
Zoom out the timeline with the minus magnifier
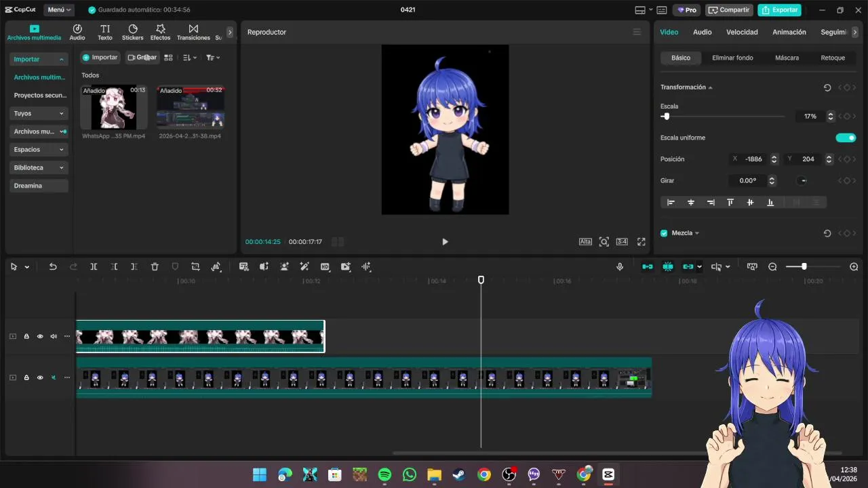(x=772, y=267)
